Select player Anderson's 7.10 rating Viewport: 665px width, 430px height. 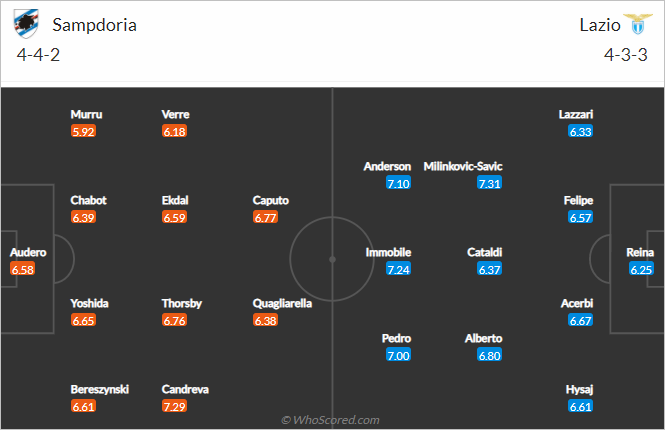pyautogui.click(x=398, y=183)
